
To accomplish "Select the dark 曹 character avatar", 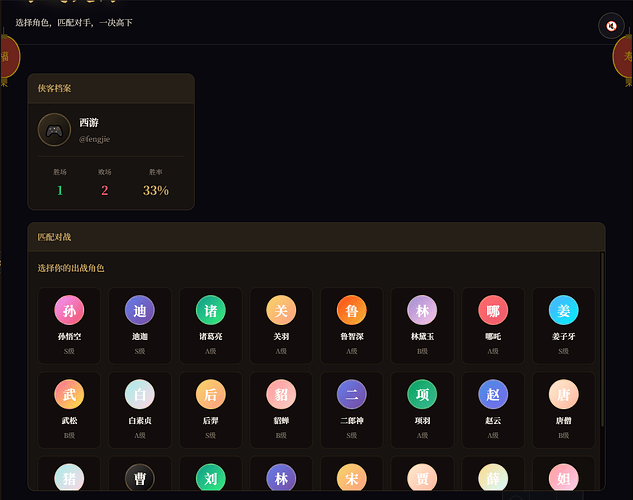I will point(140,478).
